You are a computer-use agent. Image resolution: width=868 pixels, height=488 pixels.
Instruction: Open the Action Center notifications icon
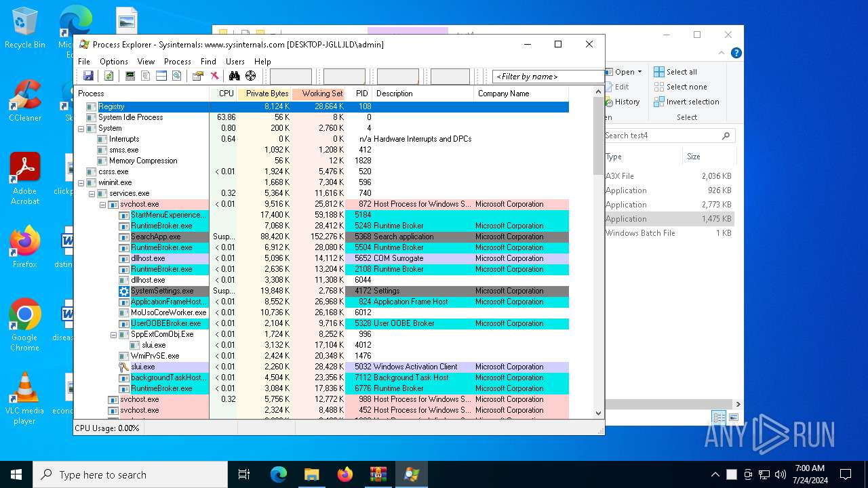coord(846,474)
